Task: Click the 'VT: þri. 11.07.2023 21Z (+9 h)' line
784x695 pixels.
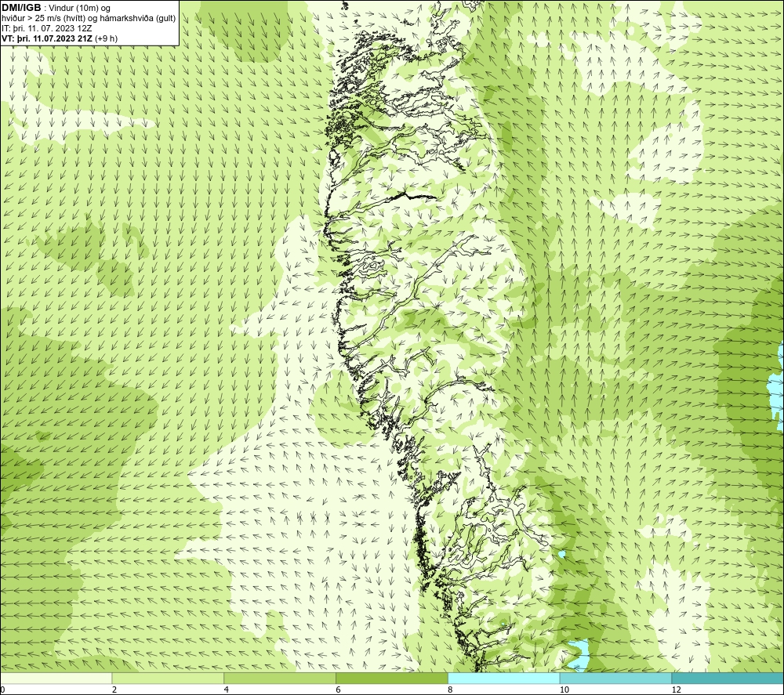Action: tap(60, 38)
